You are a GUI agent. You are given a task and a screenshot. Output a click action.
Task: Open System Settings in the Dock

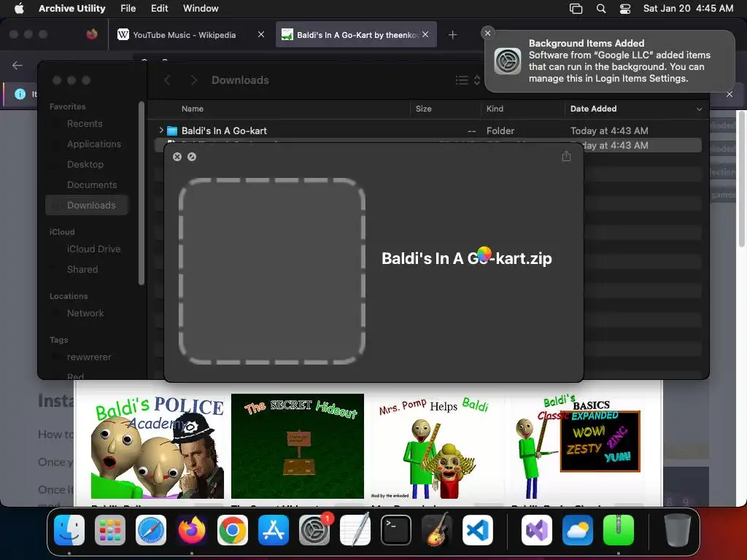click(x=314, y=530)
